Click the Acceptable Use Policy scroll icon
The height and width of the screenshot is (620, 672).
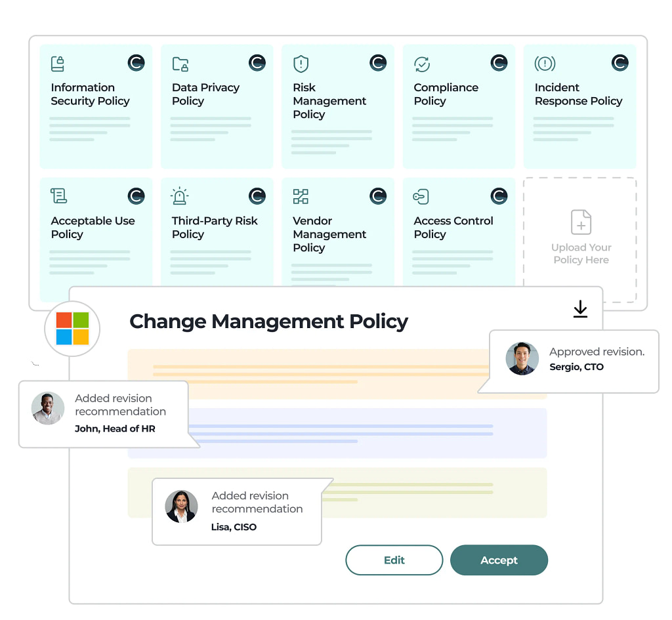[x=58, y=196]
